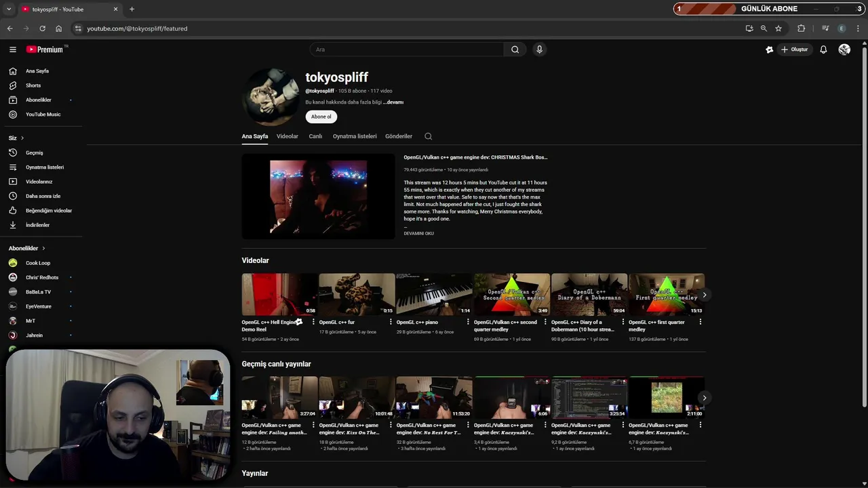This screenshot has height=488, width=868.
Task: Play the featured CHRISTMAS Shark Boss video
Action: coord(318,196)
